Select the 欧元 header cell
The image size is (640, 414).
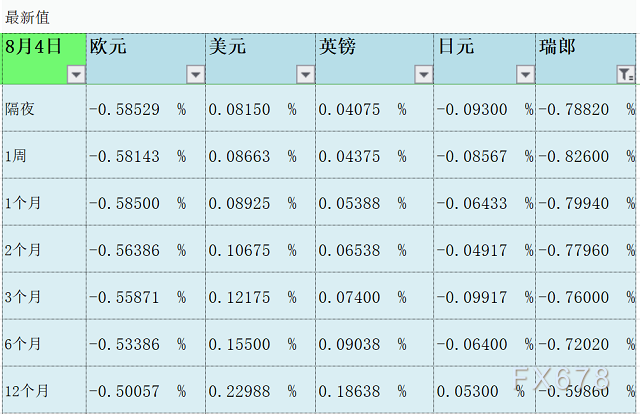coord(146,59)
